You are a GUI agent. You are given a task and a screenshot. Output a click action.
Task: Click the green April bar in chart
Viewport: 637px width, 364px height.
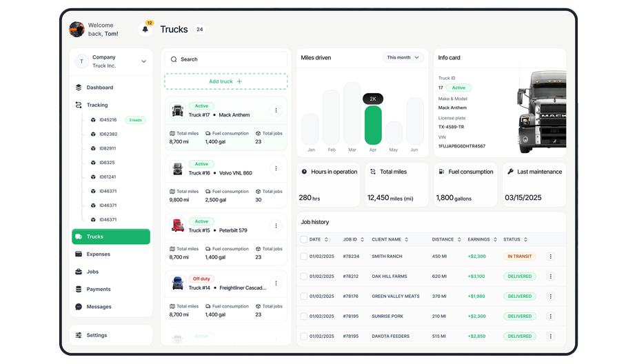click(x=373, y=125)
